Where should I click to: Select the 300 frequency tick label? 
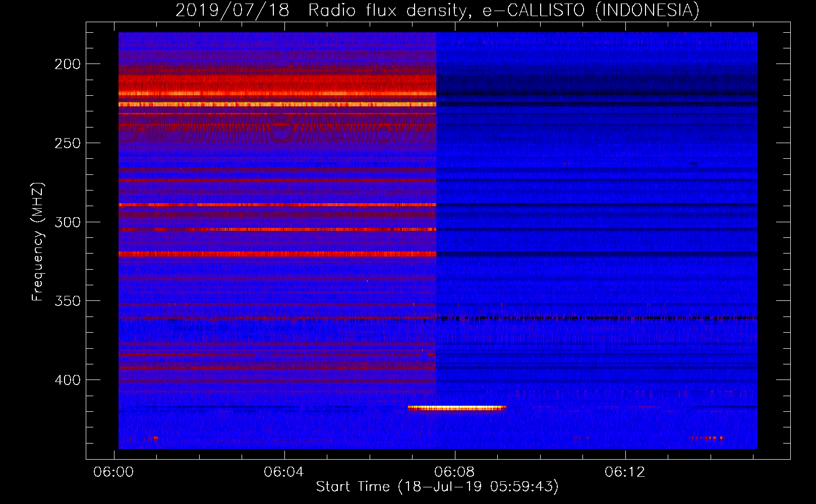[x=68, y=222]
